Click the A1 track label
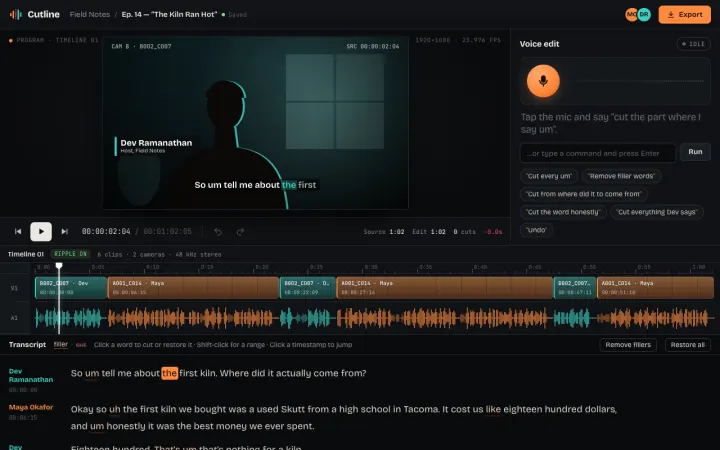Screen dimensions: 720x450 14,318
